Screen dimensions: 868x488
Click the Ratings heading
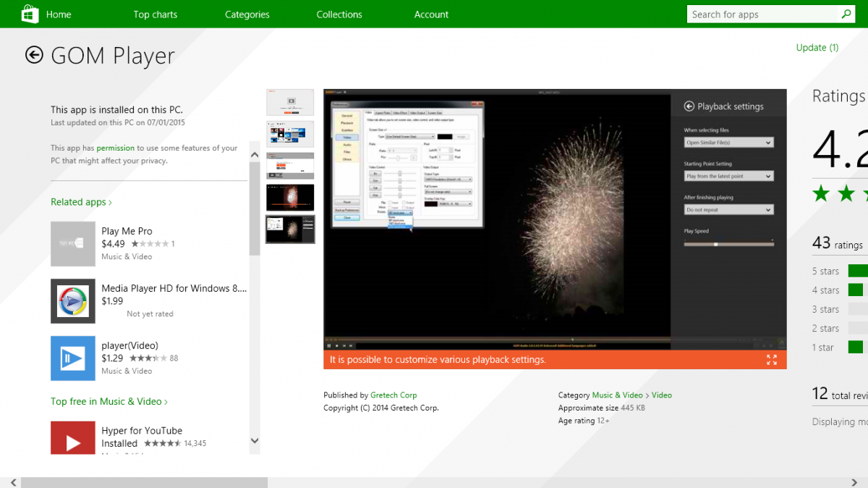[839, 96]
